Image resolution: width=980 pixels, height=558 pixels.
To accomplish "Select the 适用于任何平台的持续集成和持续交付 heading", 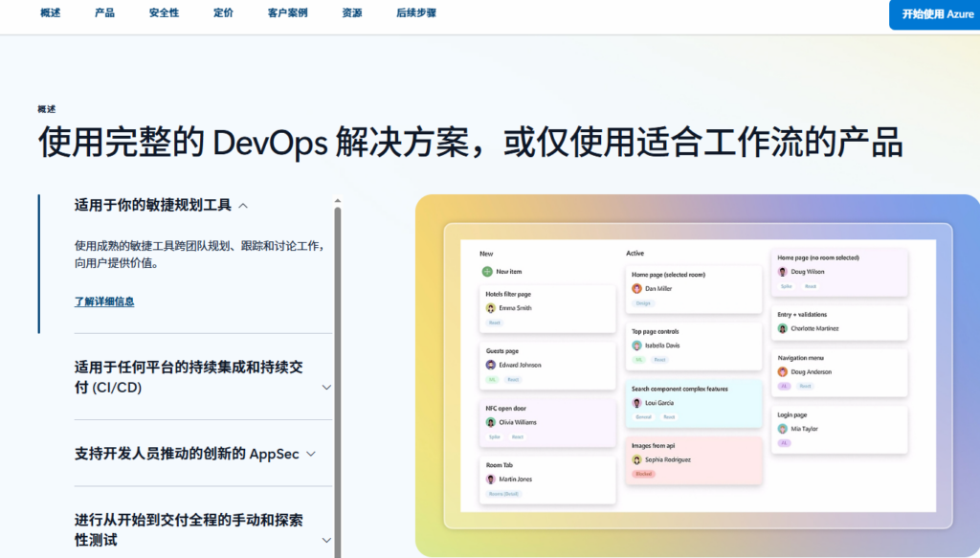I will 189,377.
